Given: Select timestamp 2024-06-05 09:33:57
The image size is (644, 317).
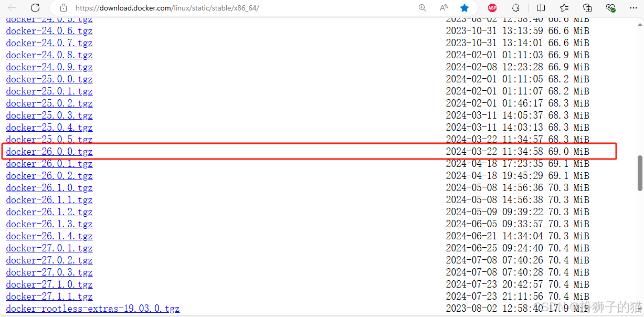Looking at the screenshot, I should pos(495,224).
